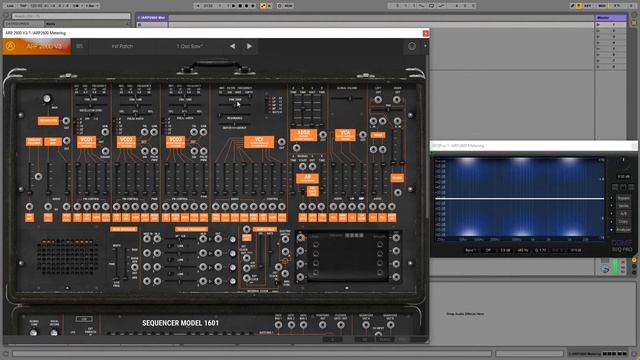The height and width of the screenshot is (360, 640).
Task: Click the Sequencer first Gate Bus jack
Action: pyautogui.click(x=278, y=325)
